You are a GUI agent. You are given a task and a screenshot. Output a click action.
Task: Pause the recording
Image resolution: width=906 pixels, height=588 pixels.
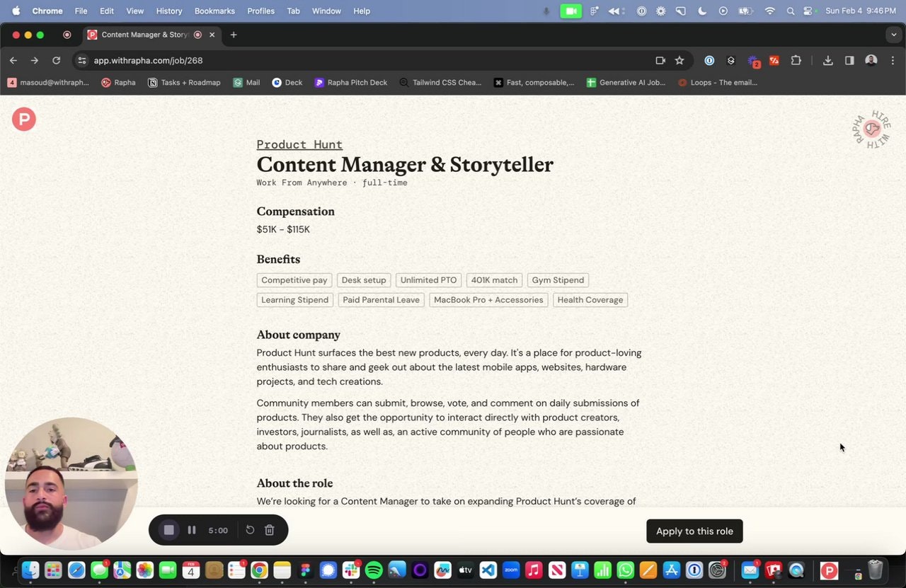191,530
